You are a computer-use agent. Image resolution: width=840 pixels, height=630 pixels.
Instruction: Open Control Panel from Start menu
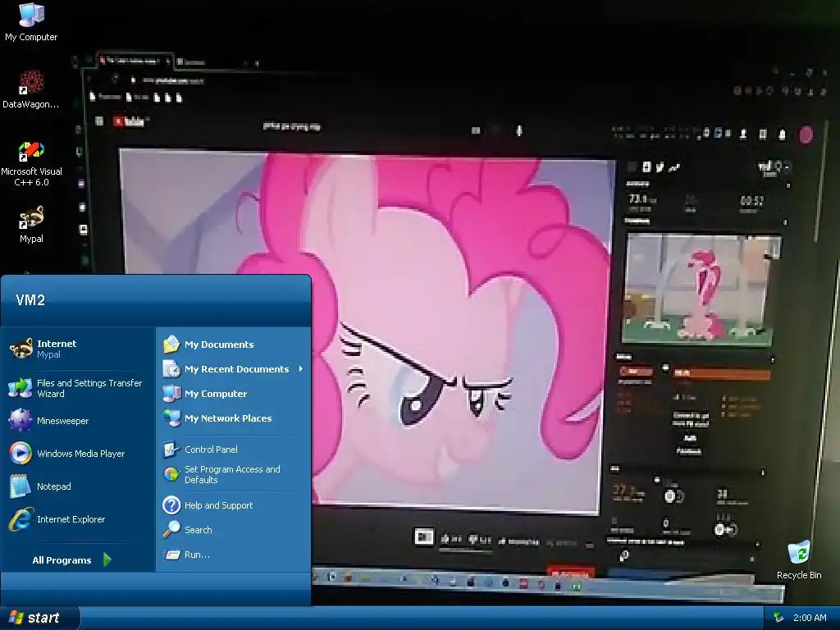pyautogui.click(x=233, y=449)
